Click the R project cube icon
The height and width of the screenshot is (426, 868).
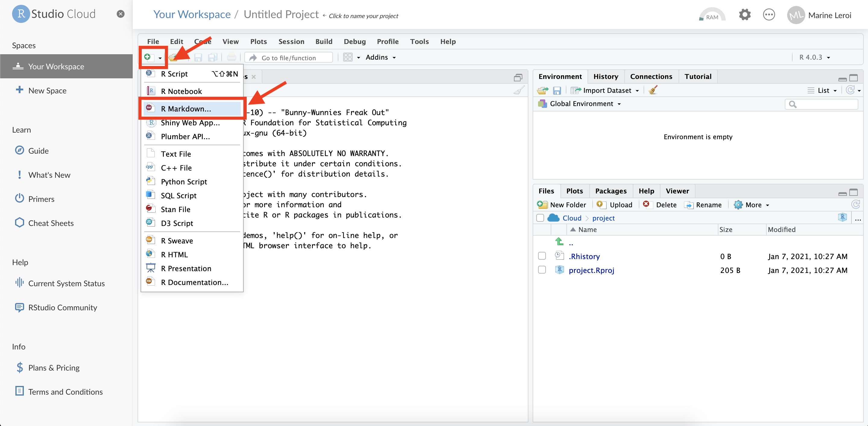click(842, 218)
